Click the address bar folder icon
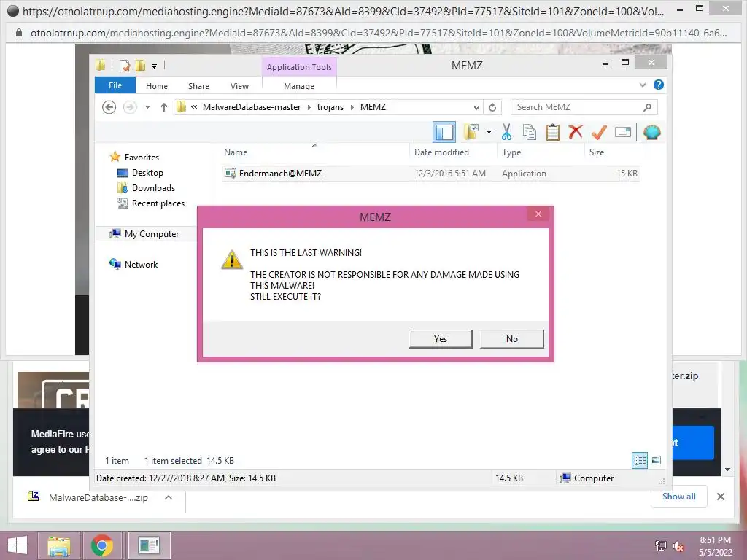747x560 pixels. (x=182, y=107)
